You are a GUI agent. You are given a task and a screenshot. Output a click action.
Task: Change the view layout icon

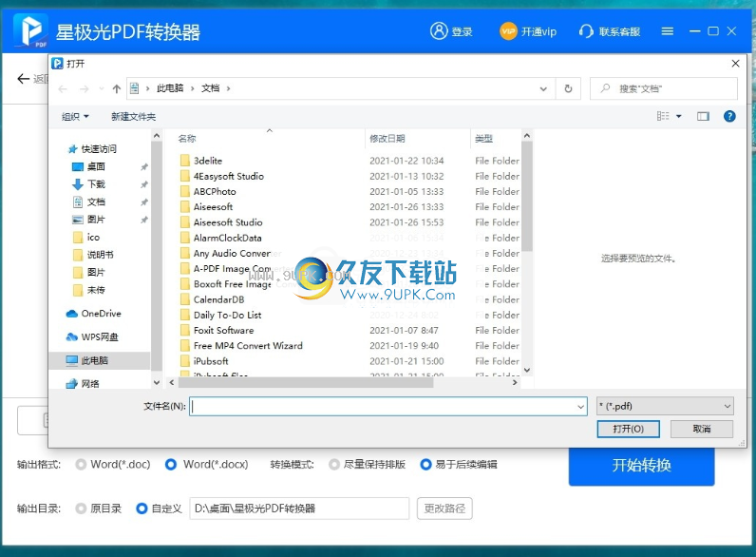tap(663, 116)
